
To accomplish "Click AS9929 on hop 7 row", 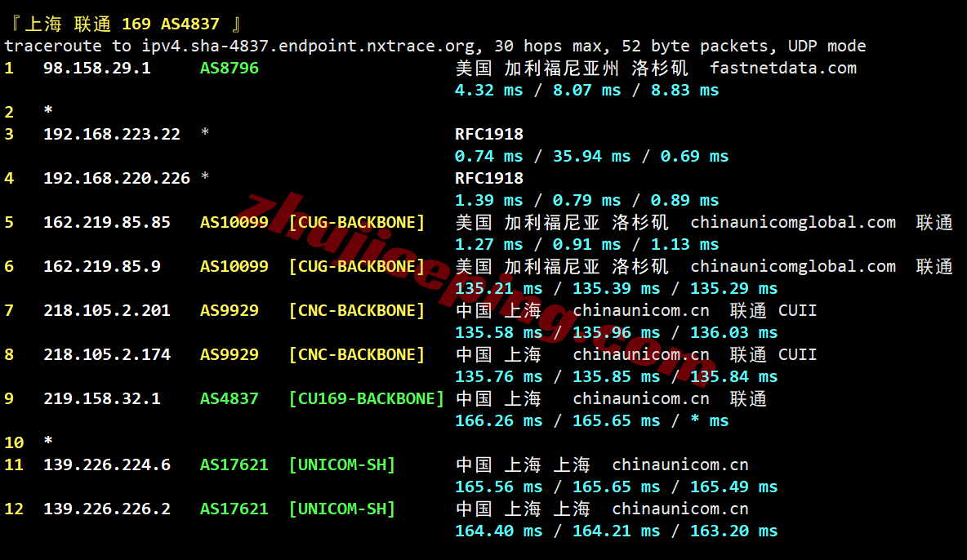I will click(229, 310).
